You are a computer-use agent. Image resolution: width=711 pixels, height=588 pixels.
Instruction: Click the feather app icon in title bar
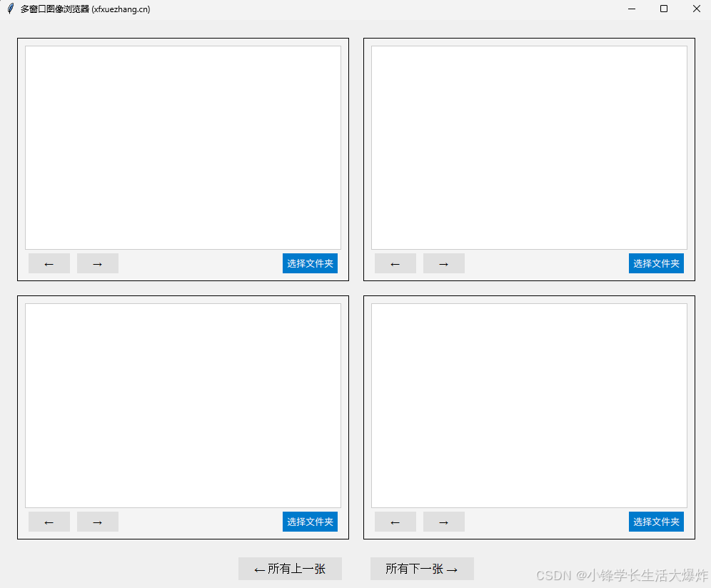pos(11,9)
